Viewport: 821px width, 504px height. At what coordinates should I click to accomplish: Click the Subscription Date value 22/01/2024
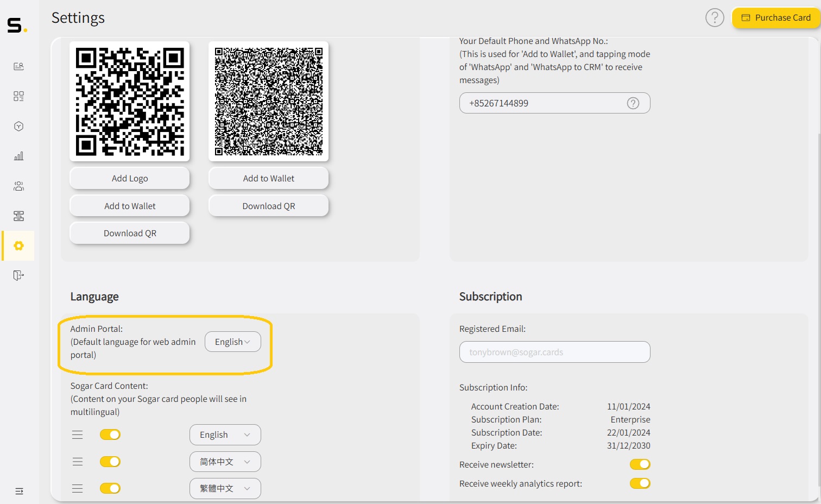[629, 432]
